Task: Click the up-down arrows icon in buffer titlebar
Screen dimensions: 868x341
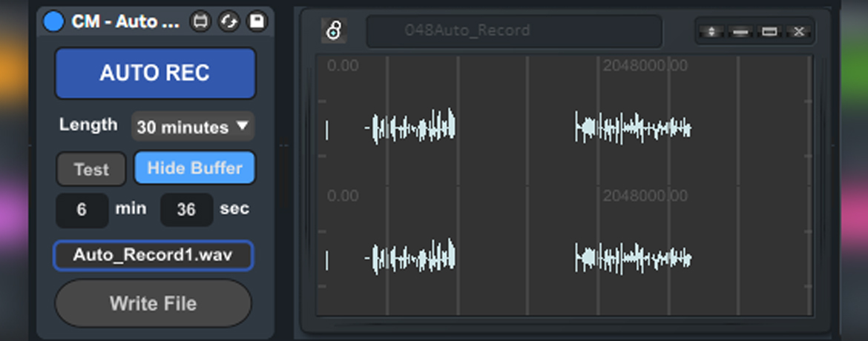Action: pos(711,31)
